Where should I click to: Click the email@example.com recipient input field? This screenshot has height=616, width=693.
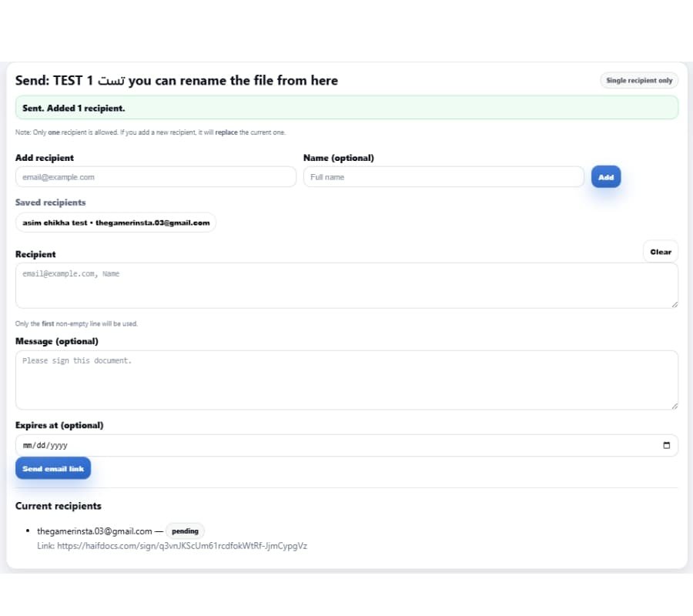point(156,176)
